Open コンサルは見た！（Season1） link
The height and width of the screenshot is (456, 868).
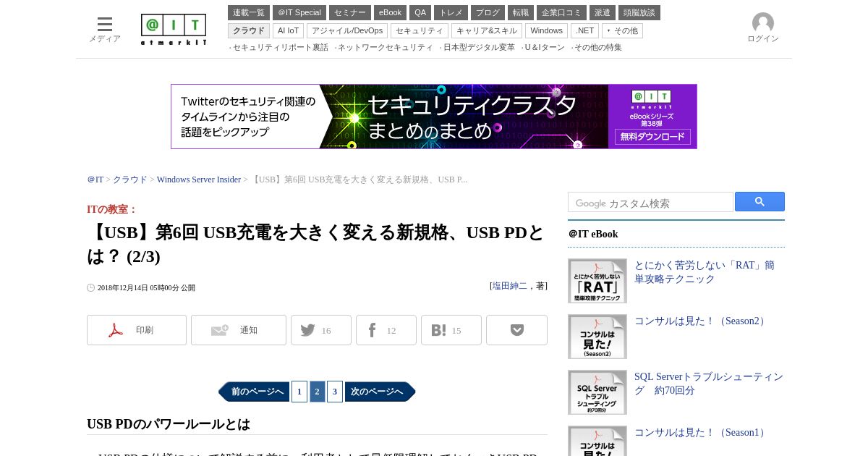coord(701,433)
